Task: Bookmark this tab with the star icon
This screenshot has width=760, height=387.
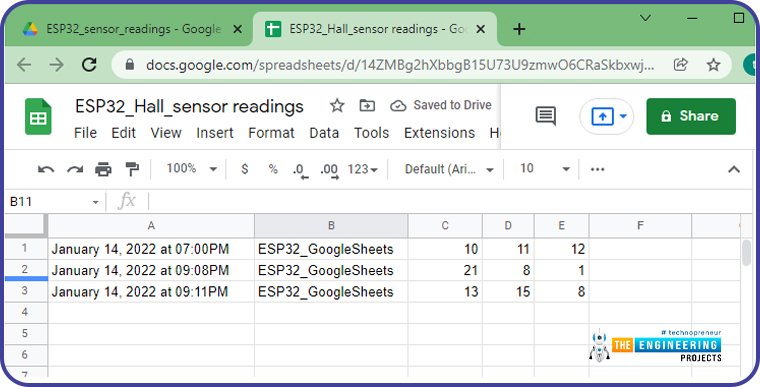Action: click(x=713, y=64)
